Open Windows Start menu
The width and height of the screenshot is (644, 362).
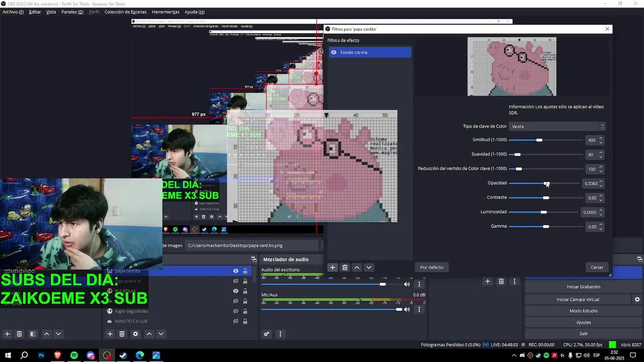[8, 355]
